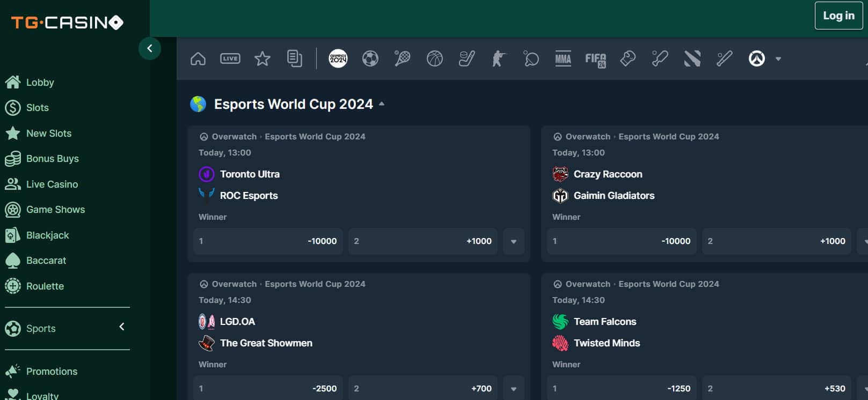Open Promotions in sidebar
868x400 pixels.
52,372
